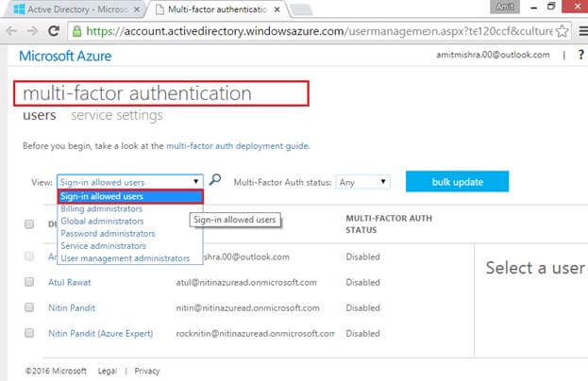Click the magnifier search icon next to View
The image size is (588, 381).
coord(215,180)
